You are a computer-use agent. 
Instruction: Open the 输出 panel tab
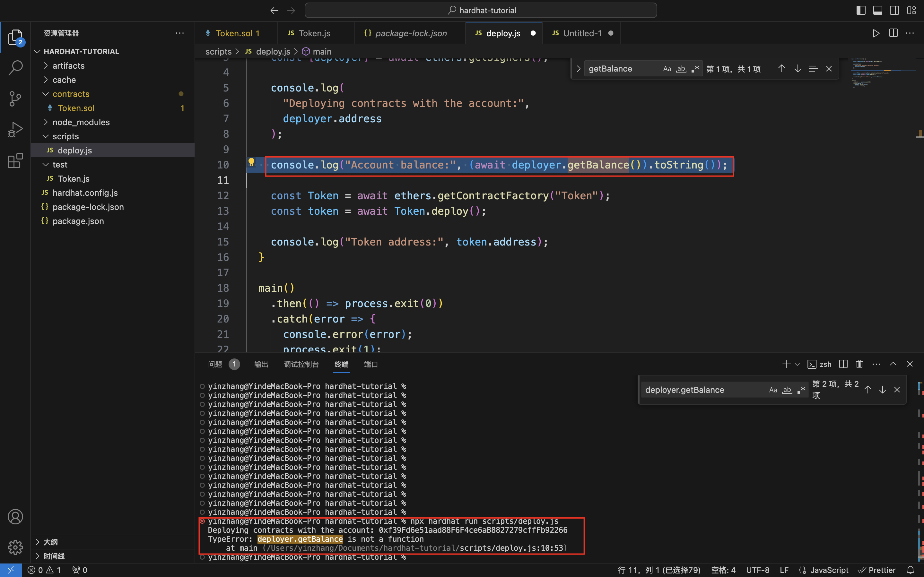pos(261,364)
